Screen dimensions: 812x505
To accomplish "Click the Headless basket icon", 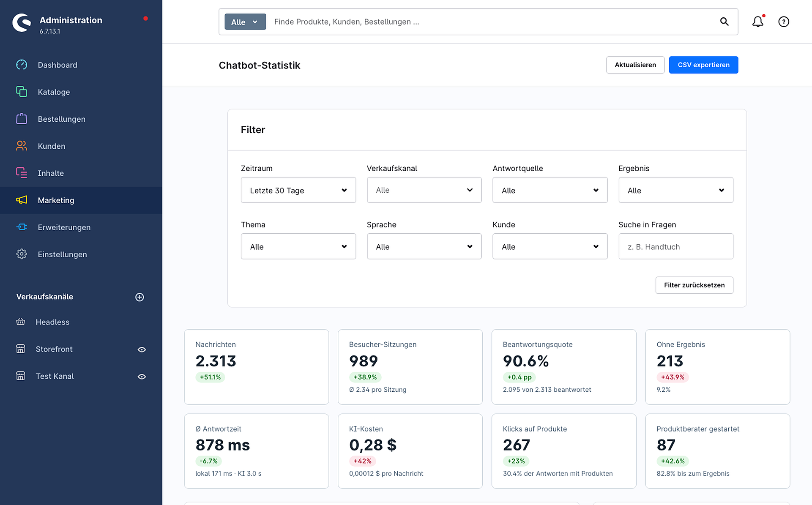I will pos(20,322).
